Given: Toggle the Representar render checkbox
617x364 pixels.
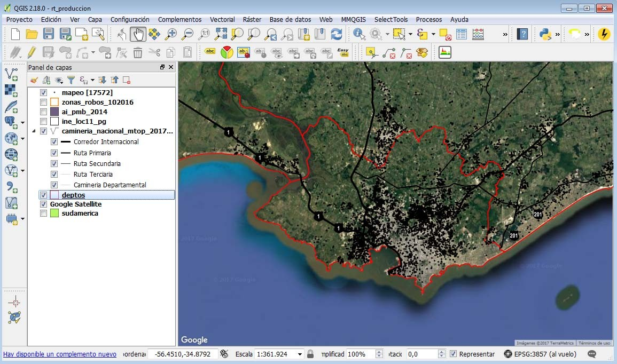Looking at the screenshot, I should click(454, 354).
